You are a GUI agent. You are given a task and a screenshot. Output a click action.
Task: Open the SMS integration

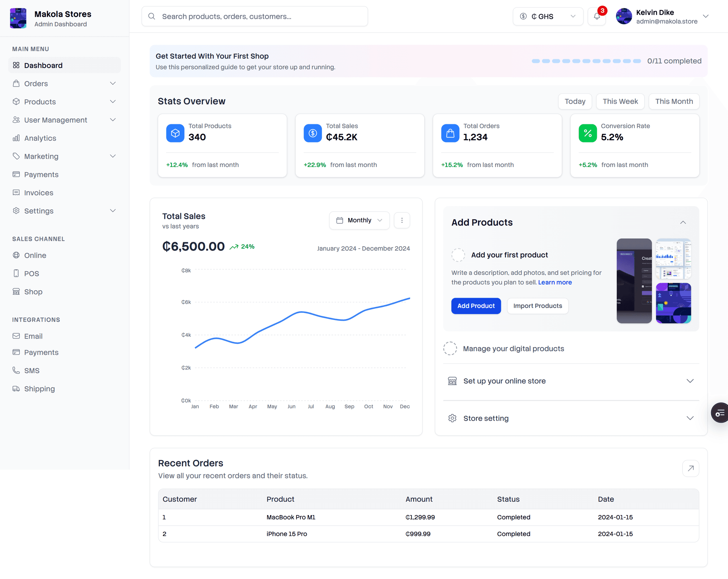[64, 370]
